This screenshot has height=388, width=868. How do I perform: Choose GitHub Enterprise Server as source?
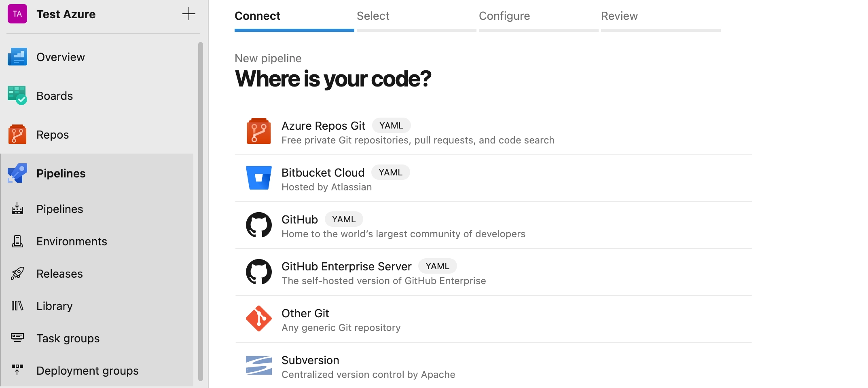click(493, 272)
